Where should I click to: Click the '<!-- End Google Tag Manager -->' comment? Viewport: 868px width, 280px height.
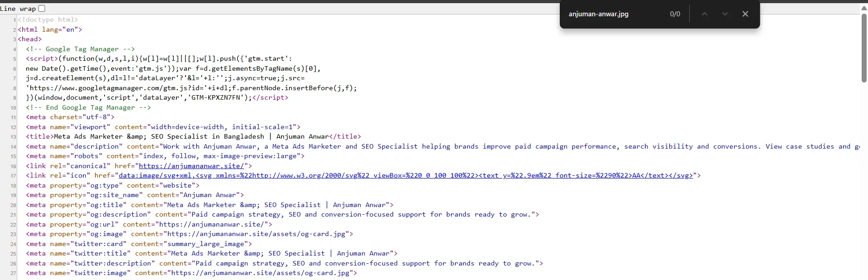[x=88, y=107]
